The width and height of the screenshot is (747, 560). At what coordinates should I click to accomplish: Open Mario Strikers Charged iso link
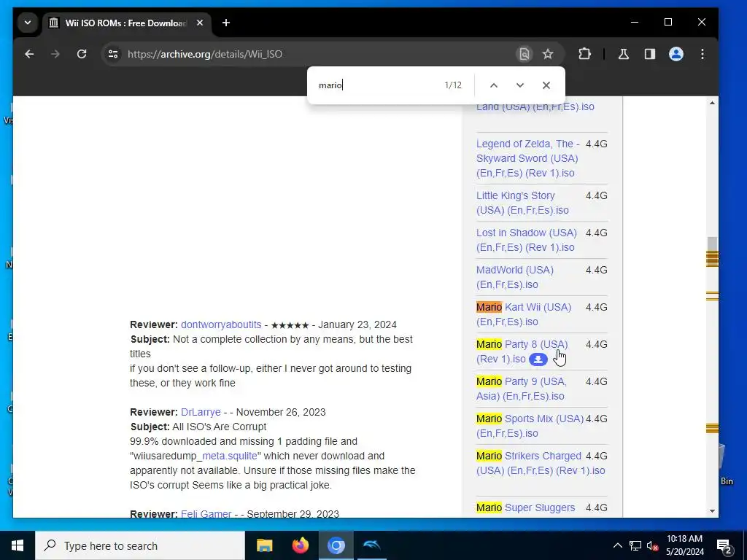(x=541, y=463)
